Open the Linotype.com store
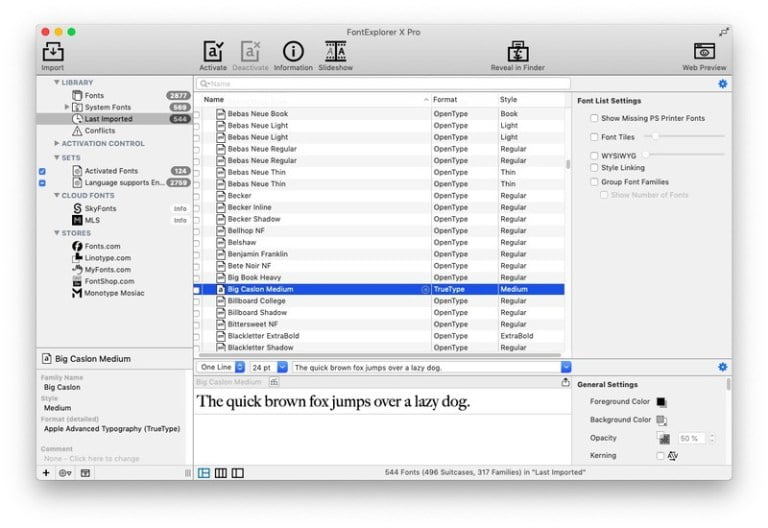Screen dimensions: 768x528 (x=107, y=258)
